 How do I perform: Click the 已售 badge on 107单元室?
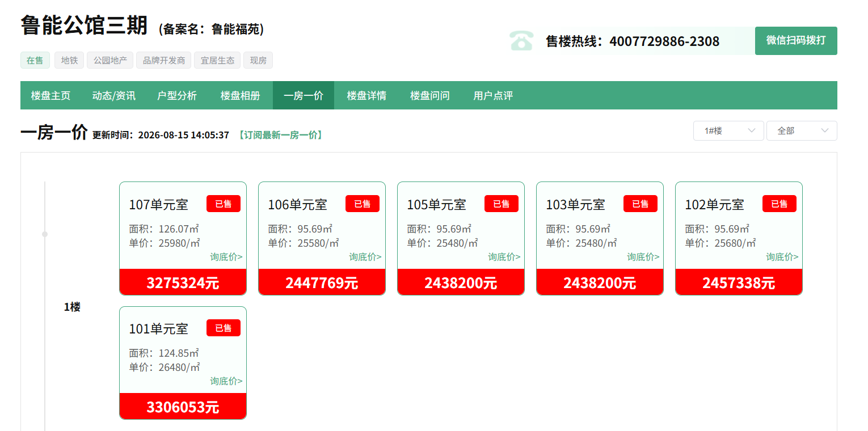click(224, 204)
